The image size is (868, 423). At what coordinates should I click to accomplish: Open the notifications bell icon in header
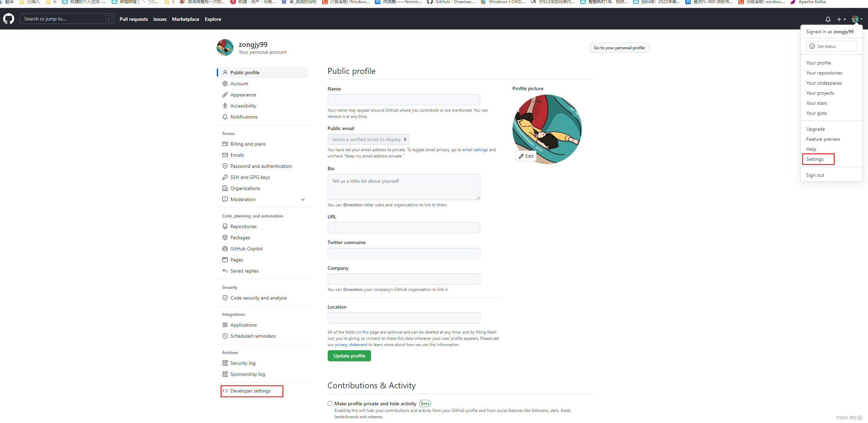tap(828, 19)
